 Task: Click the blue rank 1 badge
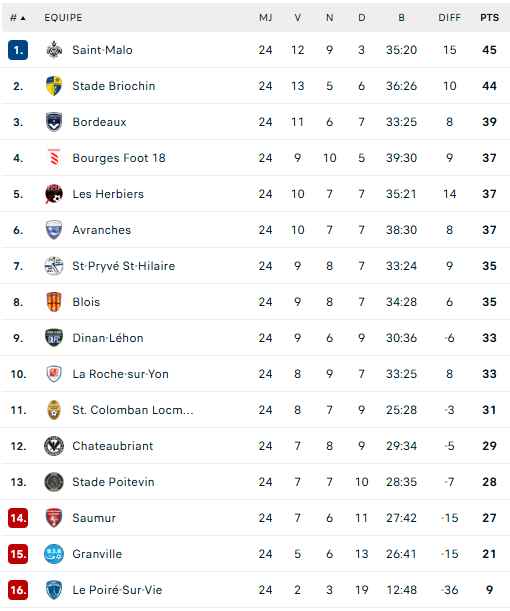pos(18,50)
